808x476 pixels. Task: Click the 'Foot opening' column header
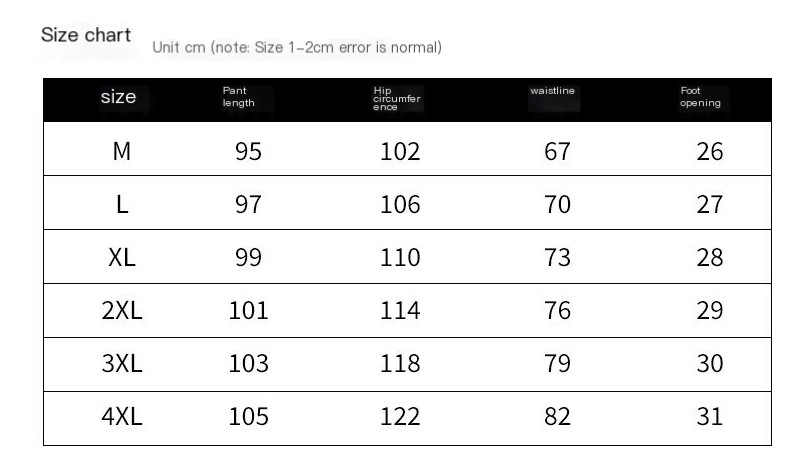[x=700, y=97]
